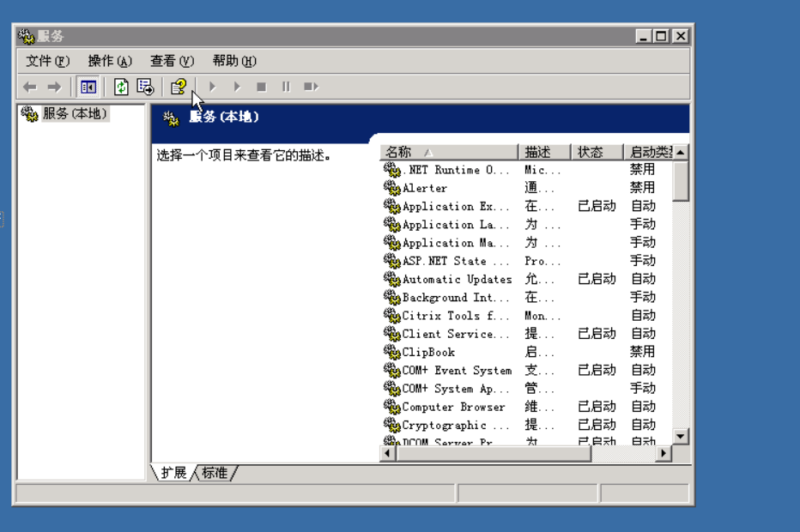
Task: Select the Citrix Tools f... service icon
Action: 391,316
